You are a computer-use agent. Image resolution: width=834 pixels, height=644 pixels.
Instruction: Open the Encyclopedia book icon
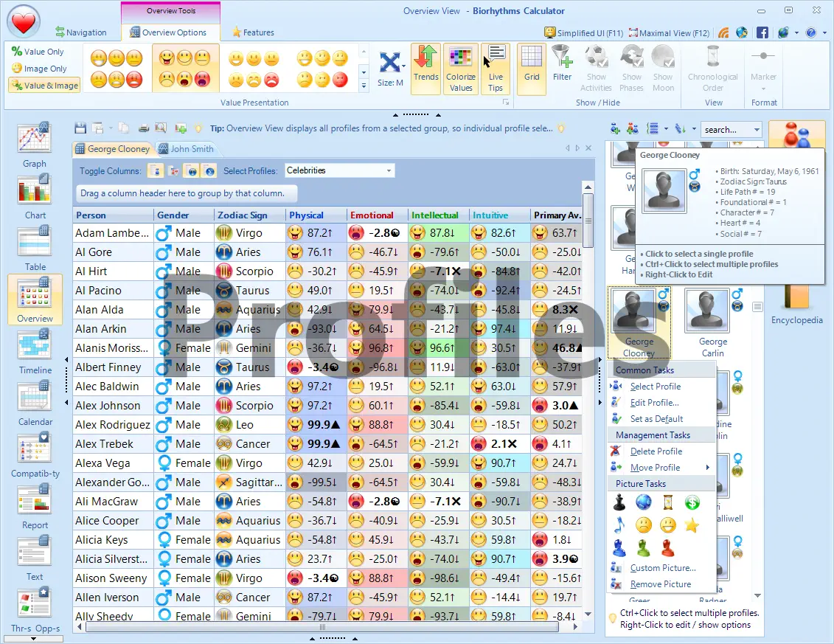click(796, 295)
